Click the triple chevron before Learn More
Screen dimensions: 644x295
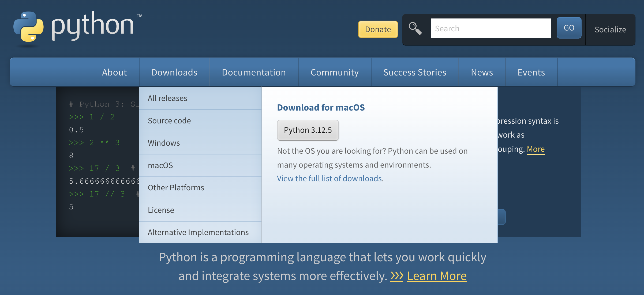396,276
